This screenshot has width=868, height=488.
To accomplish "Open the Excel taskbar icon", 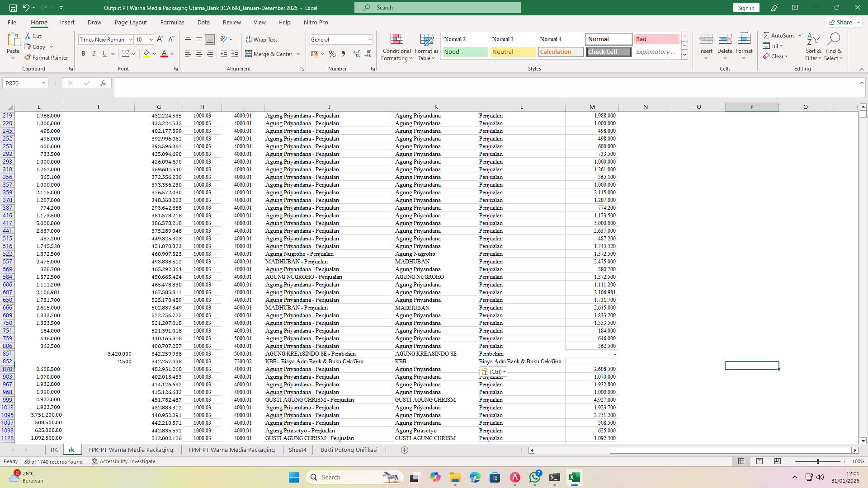I will 575,477.
